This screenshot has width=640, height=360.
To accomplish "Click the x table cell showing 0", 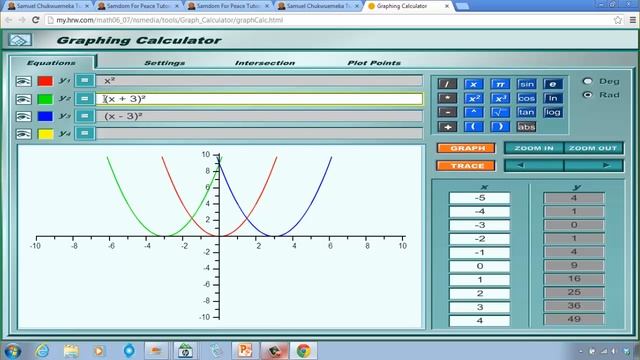I will tap(480, 266).
